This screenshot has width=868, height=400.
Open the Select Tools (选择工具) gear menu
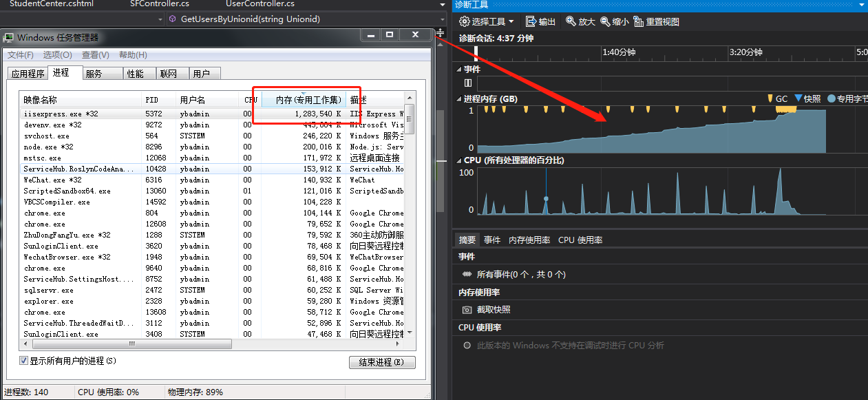pyautogui.click(x=487, y=22)
